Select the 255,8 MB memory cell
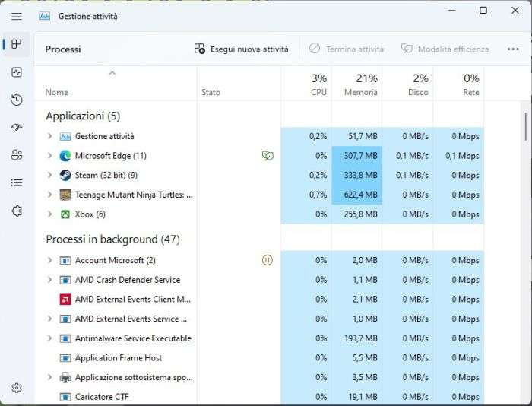 tap(357, 214)
